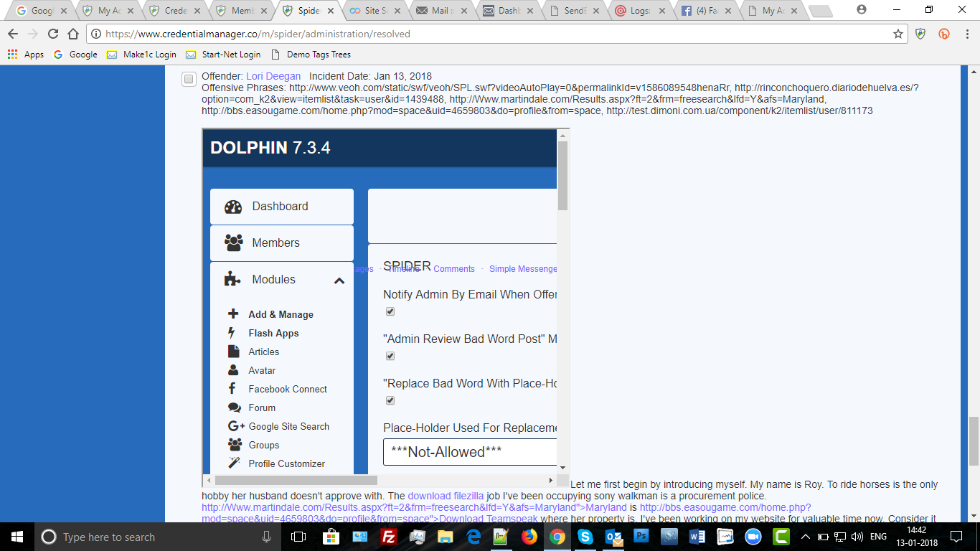Open Skype from the taskbar

pos(585,537)
